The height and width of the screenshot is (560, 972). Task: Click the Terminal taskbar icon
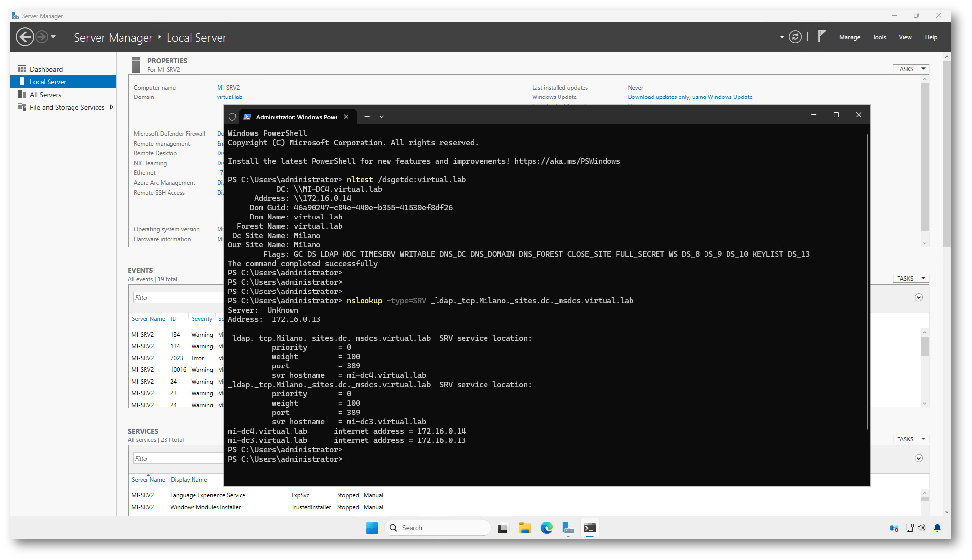[589, 528]
